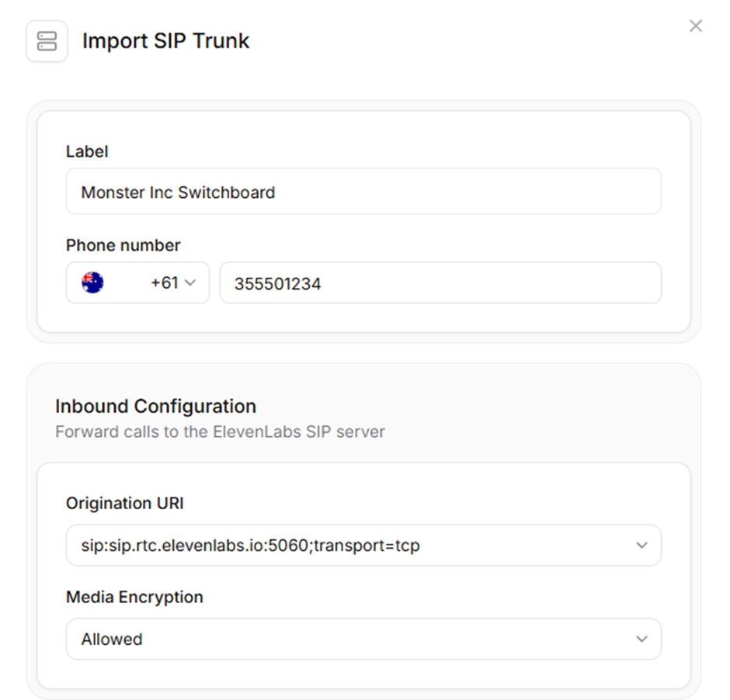This screenshot has height=700, width=730.
Task: Open the +61 country code selector
Action: tap(137, 282)
